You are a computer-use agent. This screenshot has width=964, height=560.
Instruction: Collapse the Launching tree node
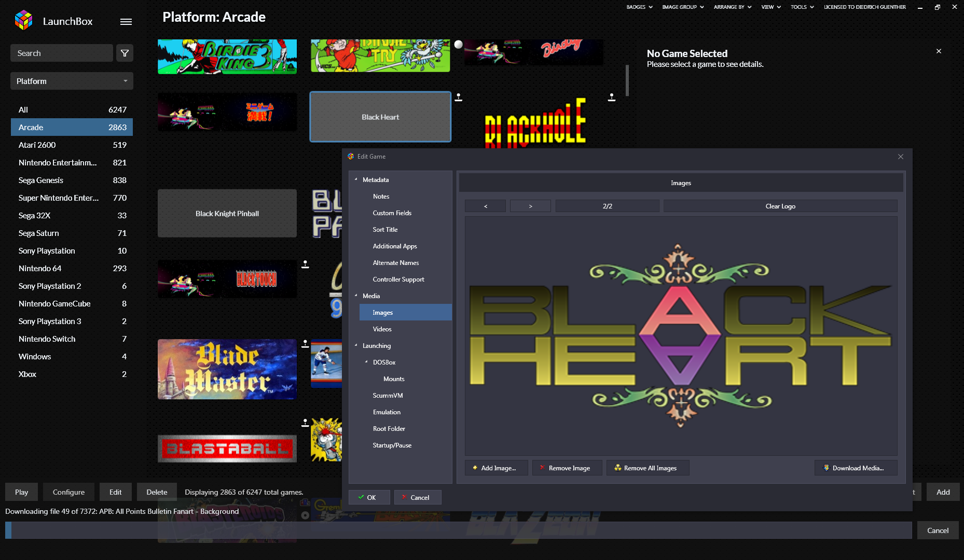(x=356, y=345)
